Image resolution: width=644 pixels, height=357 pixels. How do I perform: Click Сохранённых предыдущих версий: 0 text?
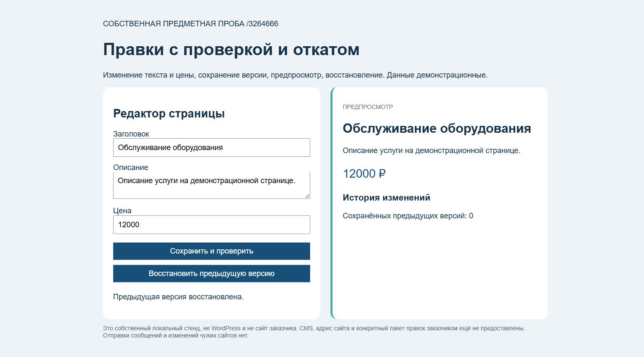(x=408, y=216)
